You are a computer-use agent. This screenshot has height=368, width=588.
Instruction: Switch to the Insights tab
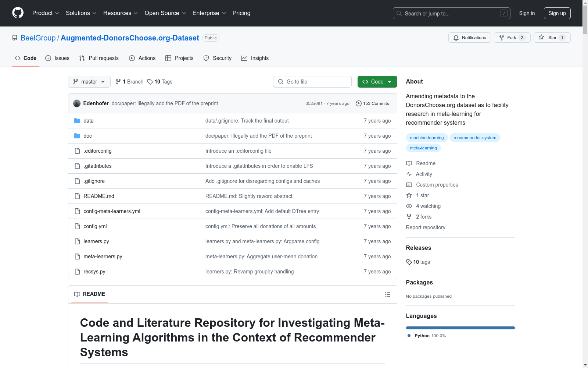(255, 58)
